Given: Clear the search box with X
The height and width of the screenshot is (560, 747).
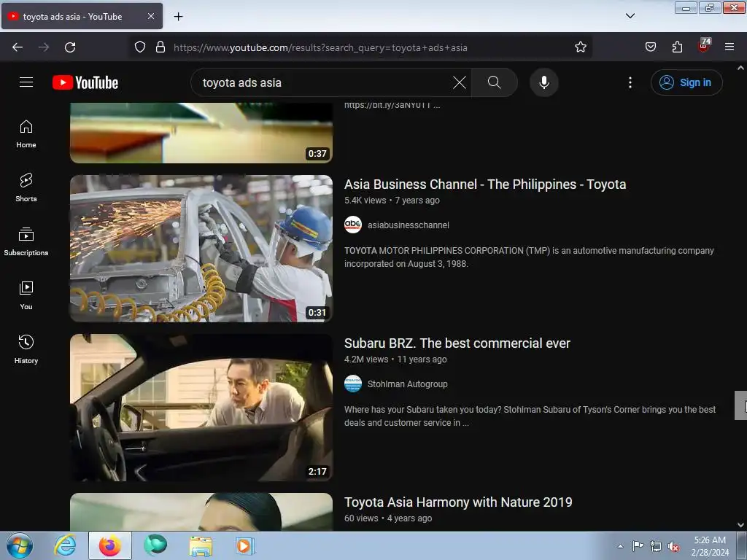Looking at the screenshot, I should point(460,82).
